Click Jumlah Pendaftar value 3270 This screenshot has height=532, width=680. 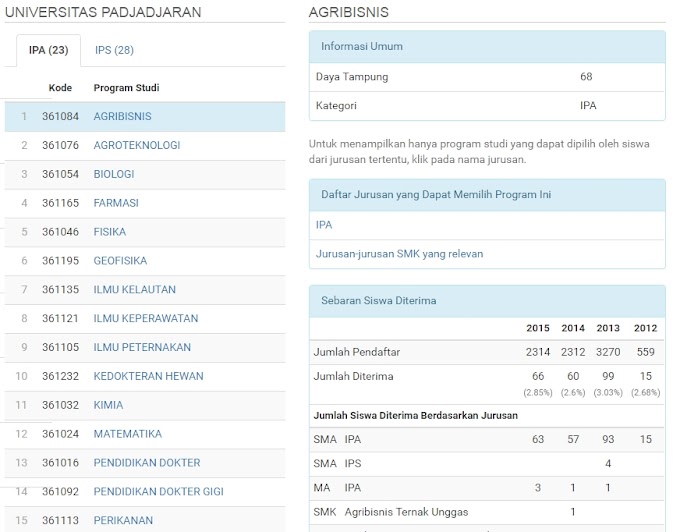pos(608,352)
